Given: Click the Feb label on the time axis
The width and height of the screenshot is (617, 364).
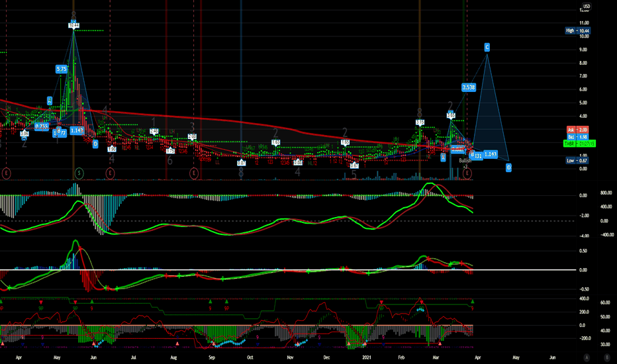Looking at the screenshot, I should [x=401, y=357].
